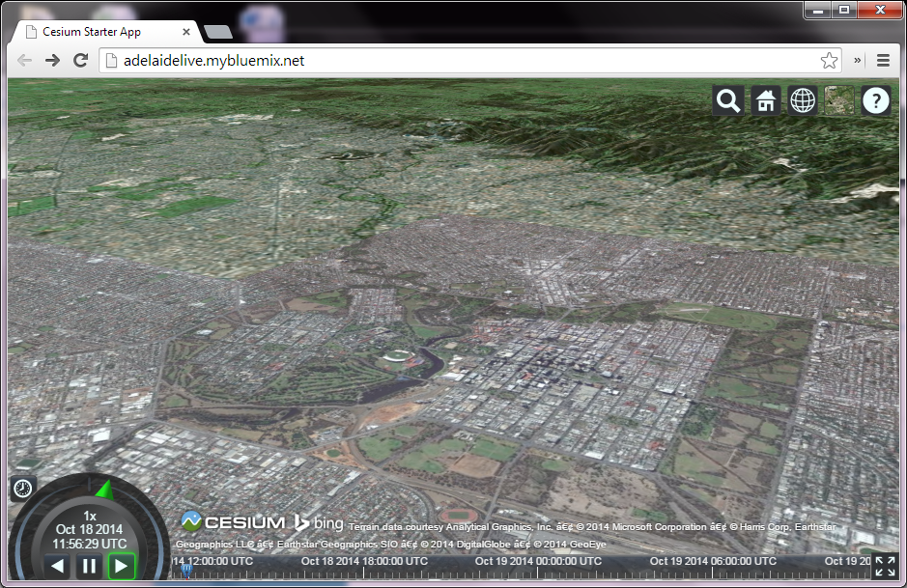Open the Chrome menu button
This screenshot has width=907, height=588.
(x=883, y=60)
